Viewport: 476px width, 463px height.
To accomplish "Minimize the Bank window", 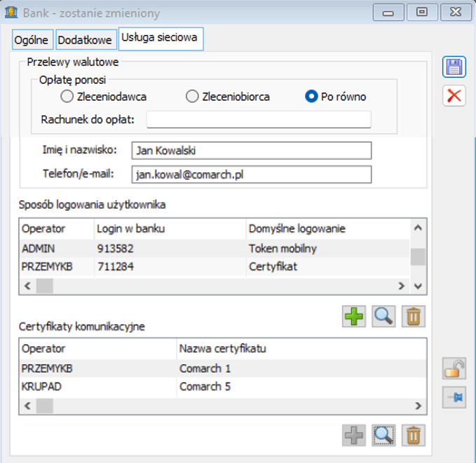I will (388, 13).
